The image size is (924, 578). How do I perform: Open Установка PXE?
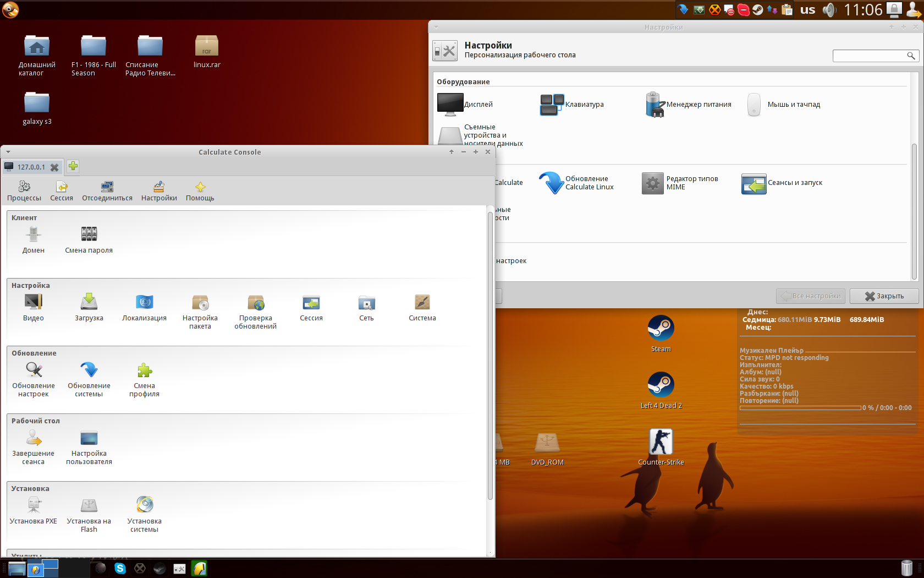(34, 511)
